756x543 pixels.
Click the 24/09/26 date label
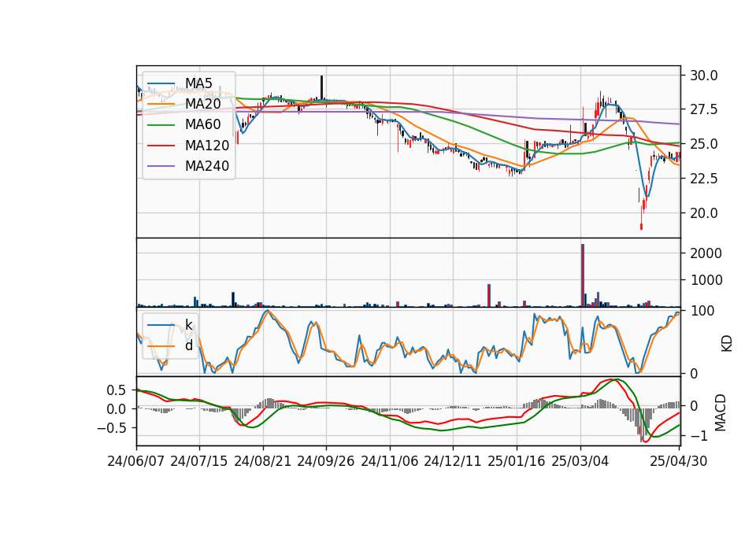pyautogui.click(x=326, y=461)
